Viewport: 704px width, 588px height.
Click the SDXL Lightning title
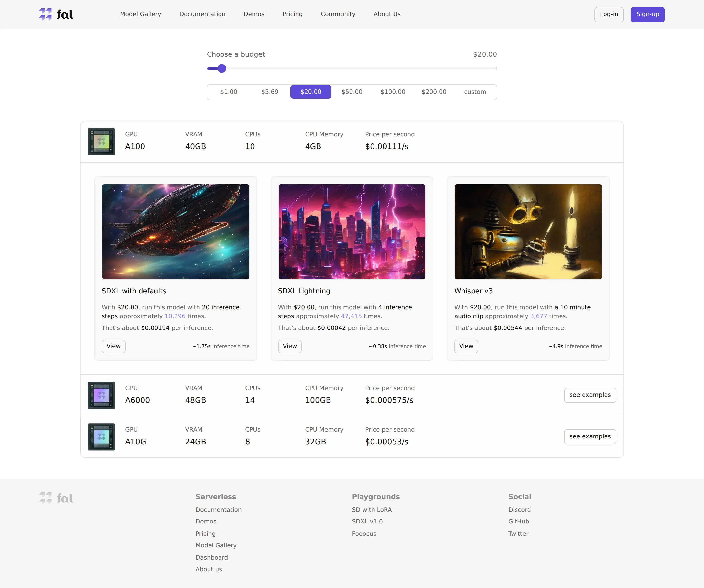(304, 291)
